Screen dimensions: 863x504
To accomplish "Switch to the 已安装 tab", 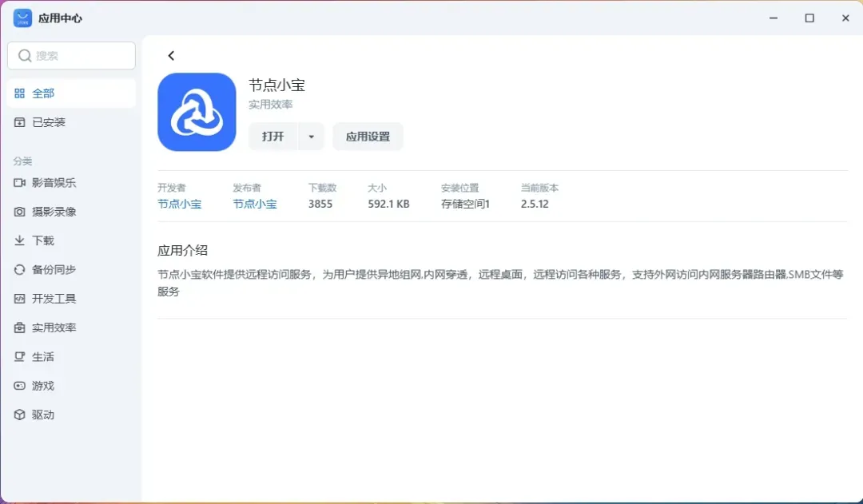I will click(48, 122).
